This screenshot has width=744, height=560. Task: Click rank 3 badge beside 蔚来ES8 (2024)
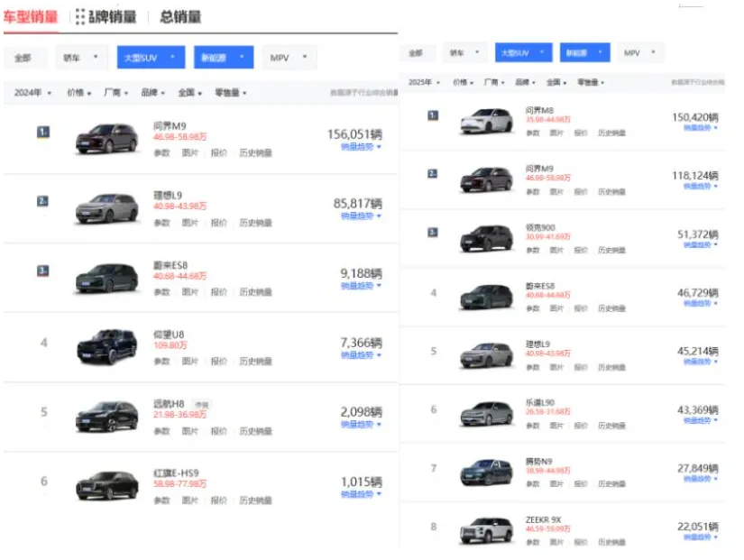pyautogui.click(x=42, y=271)
